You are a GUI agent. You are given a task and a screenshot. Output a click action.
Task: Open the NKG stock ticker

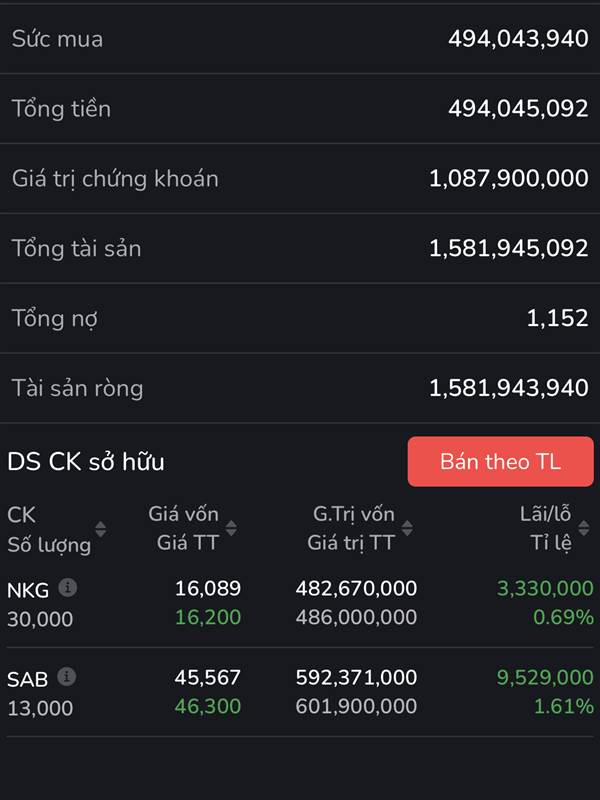(x=28, y=590)
